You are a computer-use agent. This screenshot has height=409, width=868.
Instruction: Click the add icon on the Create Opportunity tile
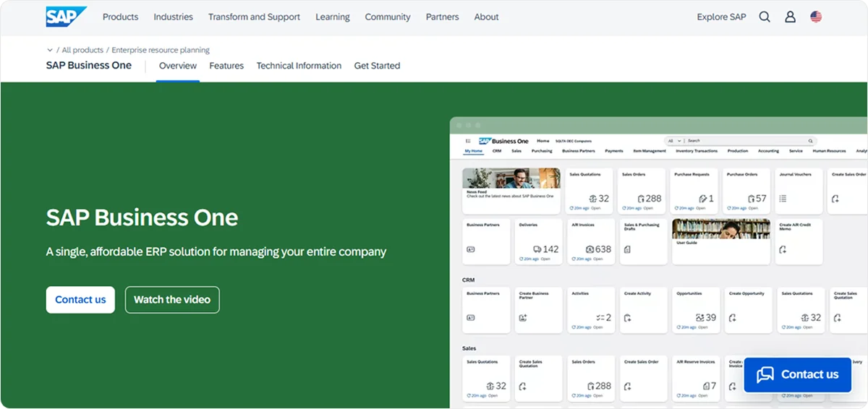[732, 318]
